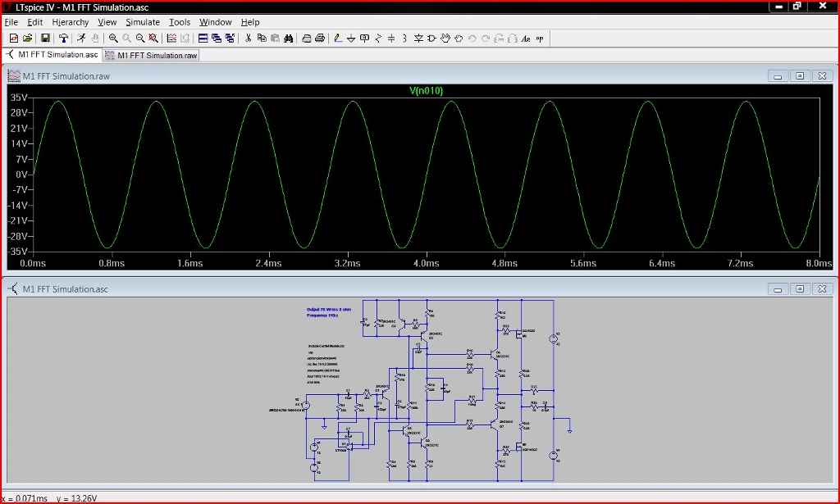
Task: Click the New Schematic toolbar icon
Action: pyautogui.click(x=14, y=38)
